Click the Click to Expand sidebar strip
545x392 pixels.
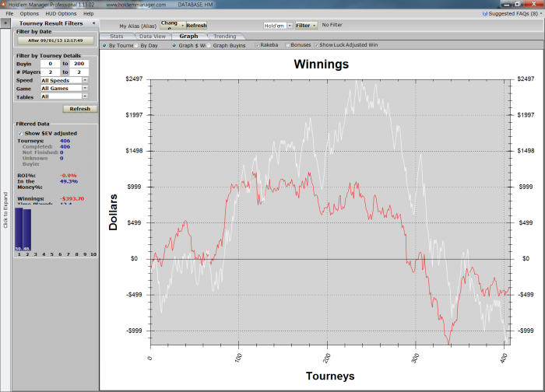[5, 210]
